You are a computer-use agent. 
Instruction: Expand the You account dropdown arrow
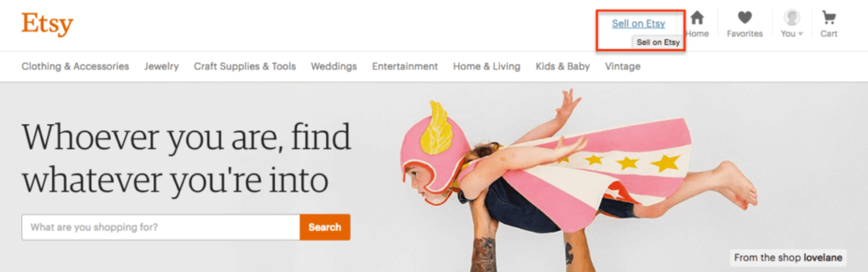tap(800, 34)
